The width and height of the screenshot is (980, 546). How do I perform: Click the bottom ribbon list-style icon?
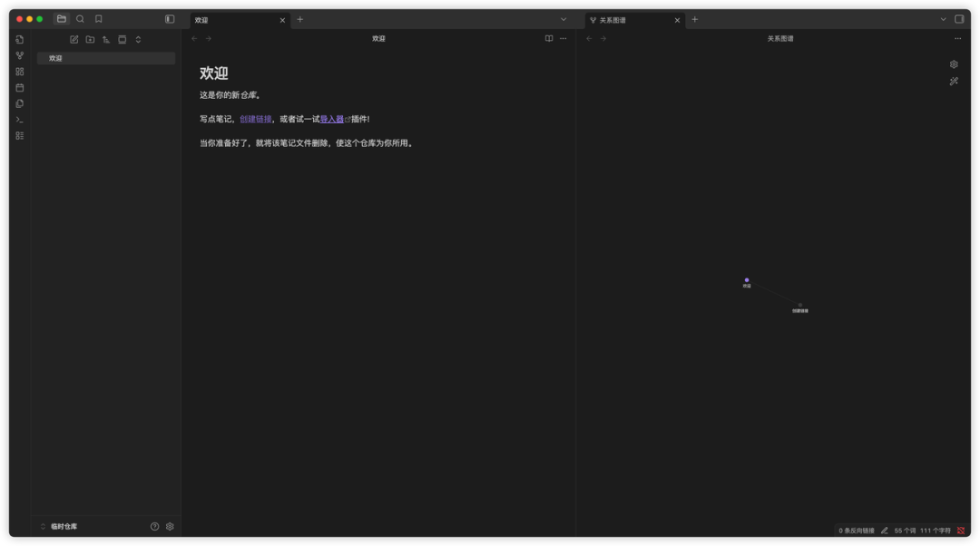(20, 135)
